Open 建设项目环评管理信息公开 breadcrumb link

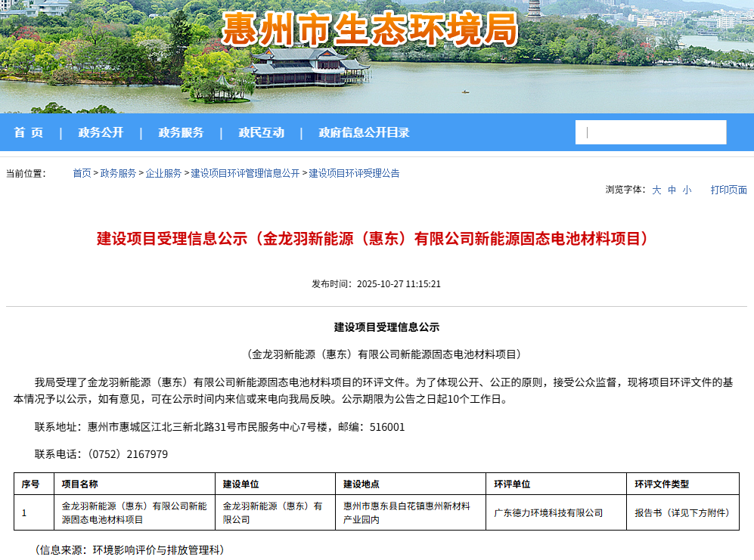coord(245,173)
